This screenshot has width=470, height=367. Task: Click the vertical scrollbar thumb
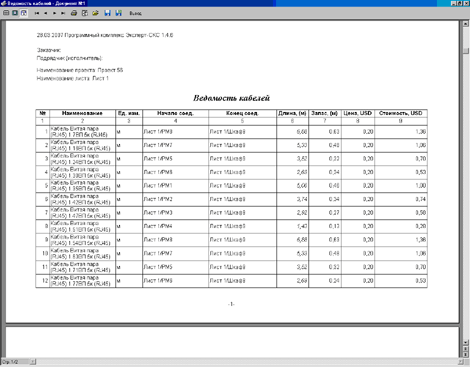(466, 51)
